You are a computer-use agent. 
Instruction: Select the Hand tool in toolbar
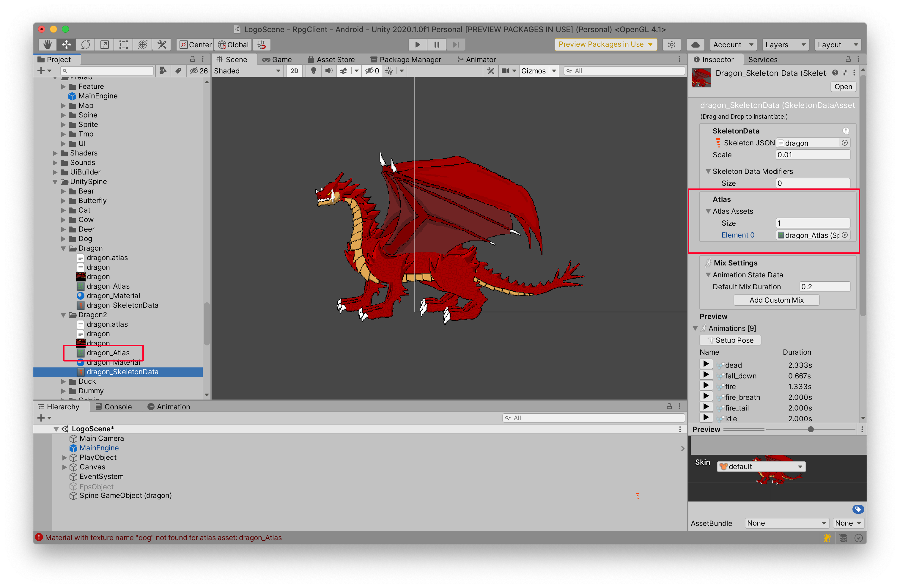[x=47, y=45]
